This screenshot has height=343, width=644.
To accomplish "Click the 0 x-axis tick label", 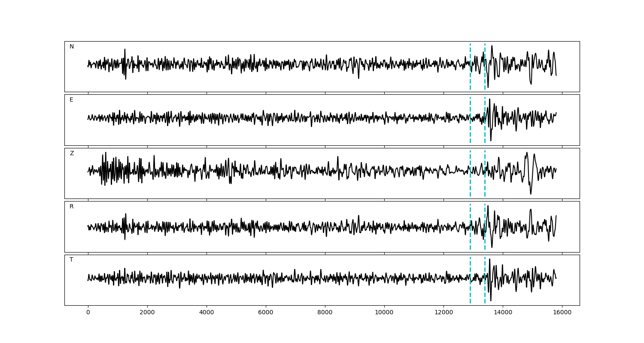I will (x=88, y=313).
